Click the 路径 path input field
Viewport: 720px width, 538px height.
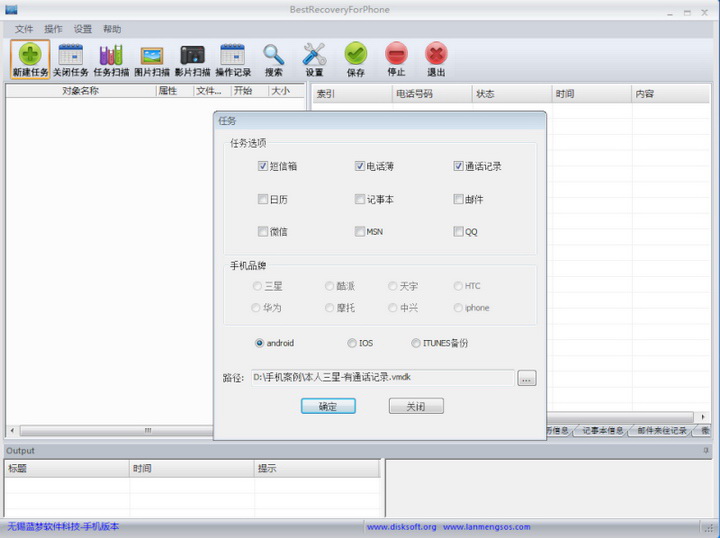382,378
